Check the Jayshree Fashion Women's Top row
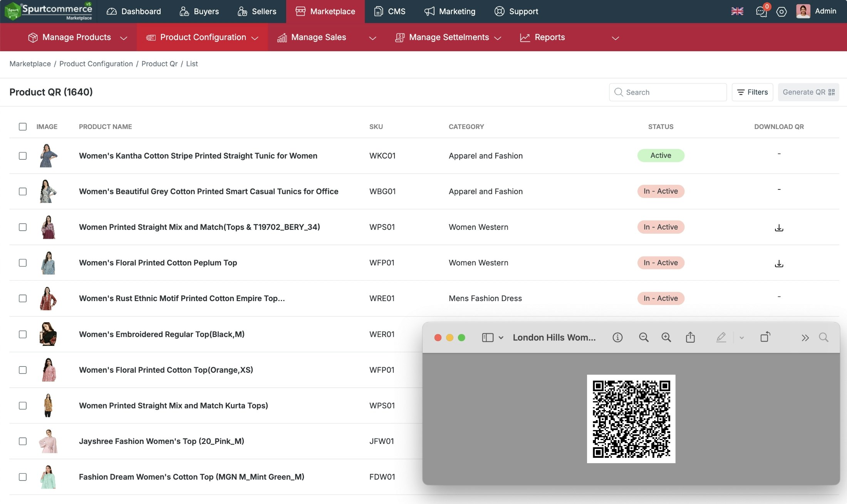The width and height of the screenshot is (847, 504). pos(23,441)
